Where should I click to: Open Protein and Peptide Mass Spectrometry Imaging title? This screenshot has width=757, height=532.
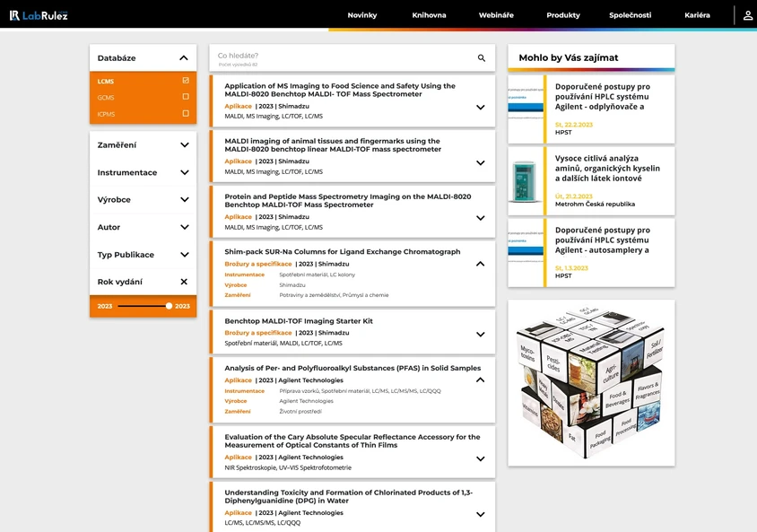(x=348, y=200)
